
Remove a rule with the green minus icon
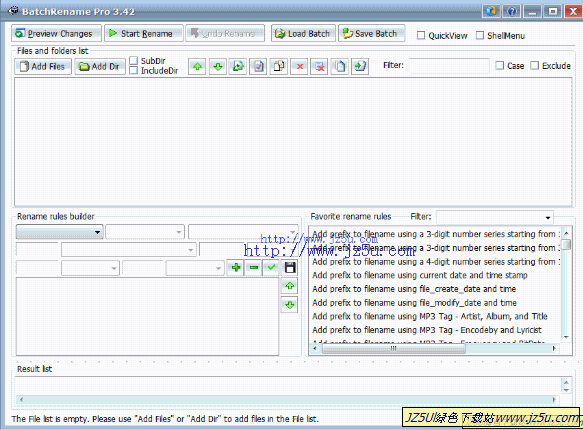tap(254, 267)
